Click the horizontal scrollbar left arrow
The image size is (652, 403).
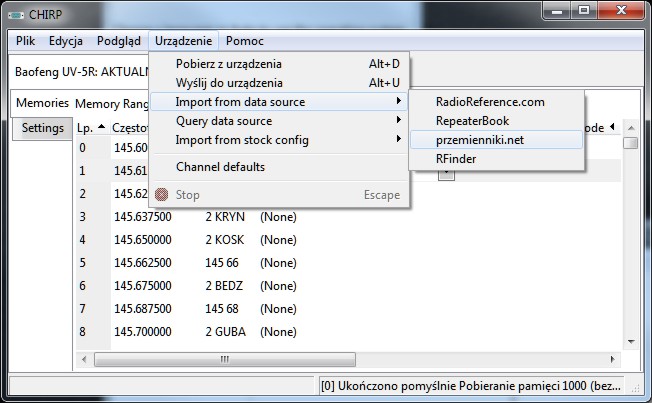(84, 359)
